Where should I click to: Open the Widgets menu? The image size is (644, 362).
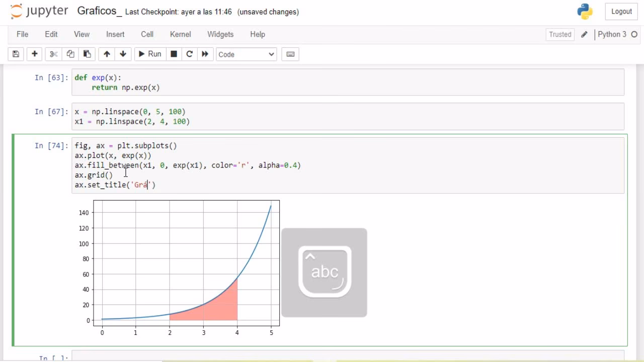(220, 34)
